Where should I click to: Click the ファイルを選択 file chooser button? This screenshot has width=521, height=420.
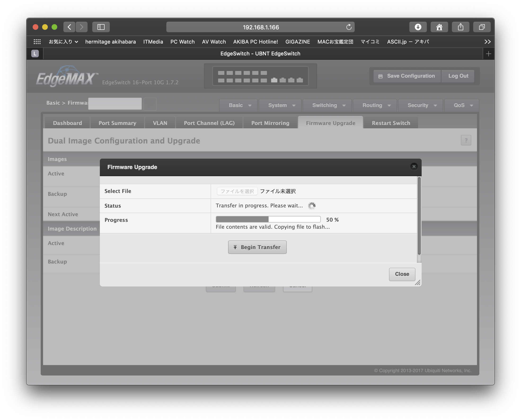point(237,191)
